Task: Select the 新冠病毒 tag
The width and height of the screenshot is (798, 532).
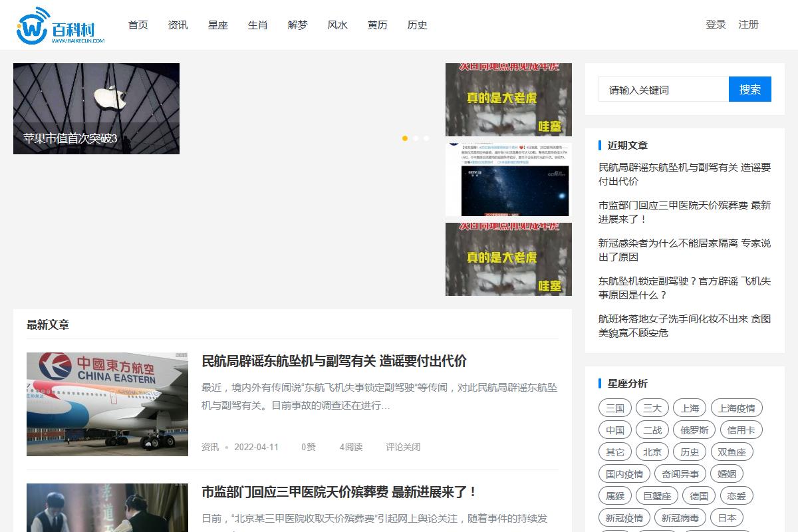Action: pyautogui.click(x=680, y=518)
